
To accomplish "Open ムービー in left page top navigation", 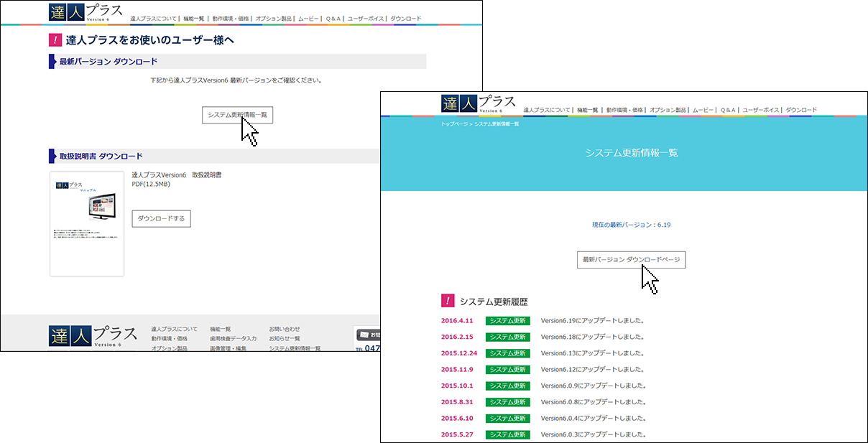I will coord(308,18).
